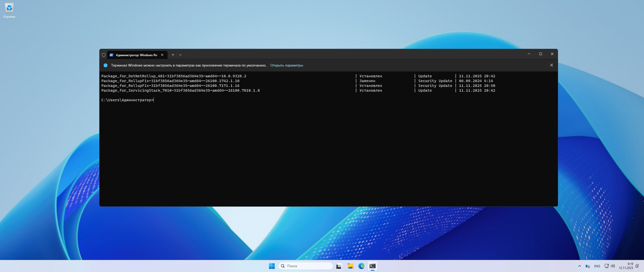Open the Recycle Bin desktop icon
644x272 pixels.
point(9,10)
